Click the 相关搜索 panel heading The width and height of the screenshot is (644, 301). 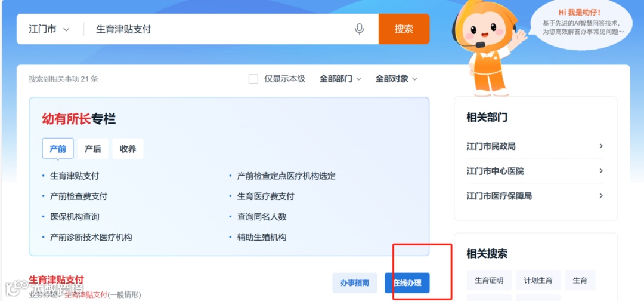click(x=487, y=254)
